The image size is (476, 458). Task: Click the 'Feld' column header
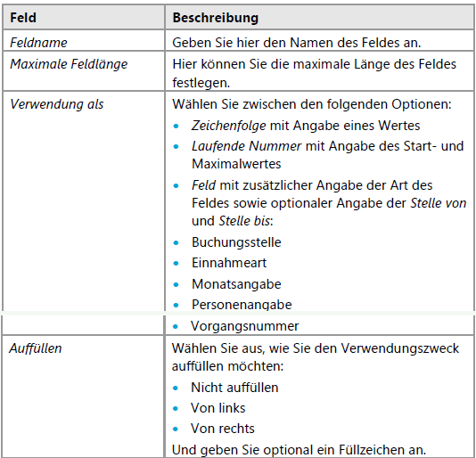pyautogui.click(x=23, y=18)
